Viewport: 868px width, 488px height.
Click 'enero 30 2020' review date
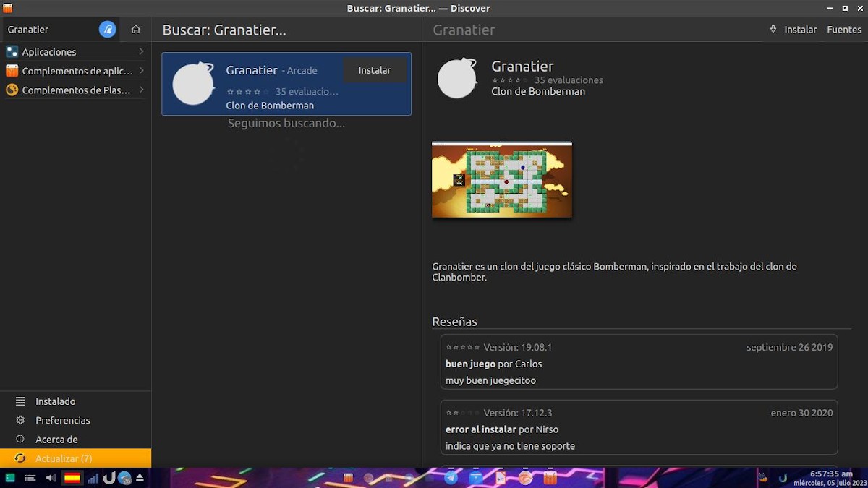point(802,413)
